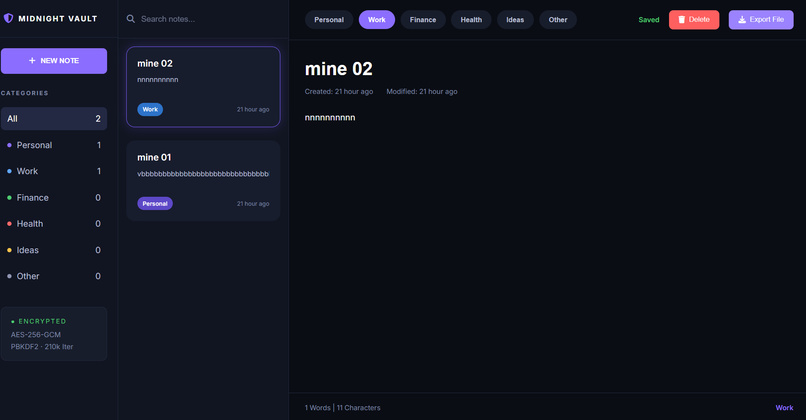806x420 pixels.
Task: Select the Work category pill in editor
Action: (x=377, y=20)
